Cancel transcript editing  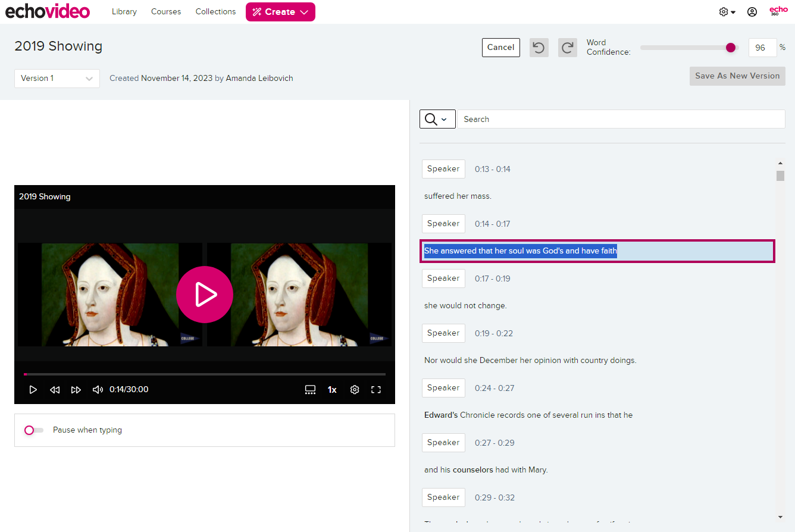[500, 48]
